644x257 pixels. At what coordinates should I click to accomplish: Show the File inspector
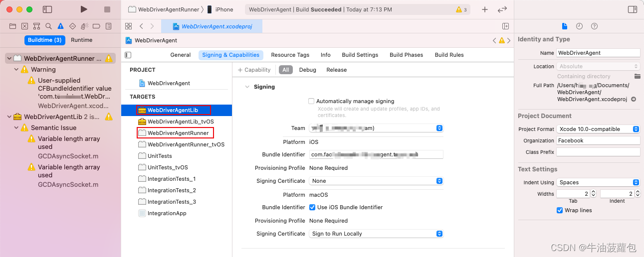[x=565, y=26]
